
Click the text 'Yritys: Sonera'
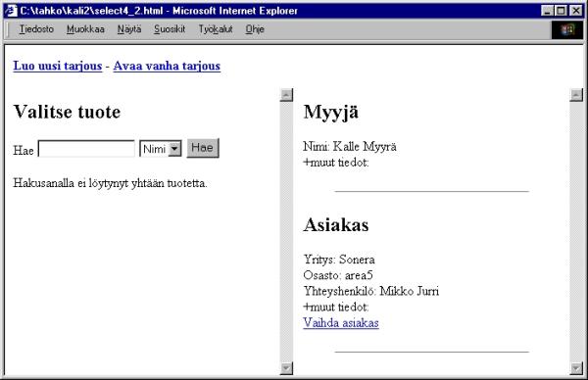point(339,260)
